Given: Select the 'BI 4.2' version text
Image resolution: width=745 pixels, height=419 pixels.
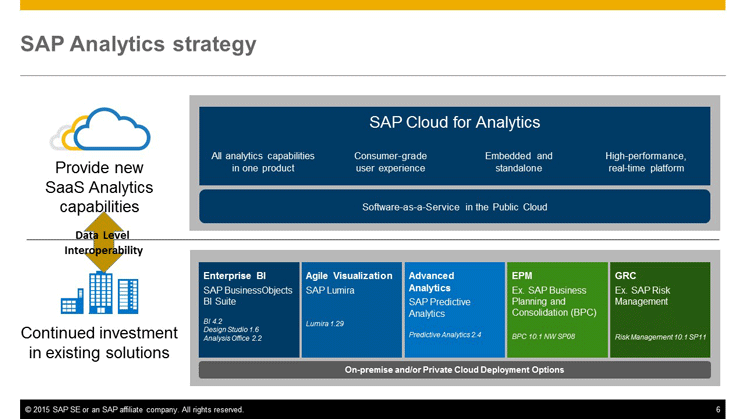Looking at the screenshot, I should 213,321.
